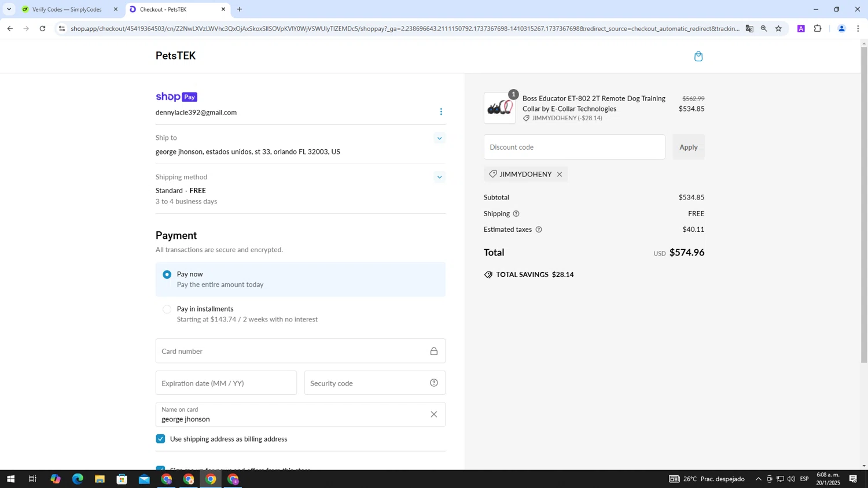Close the Verify Codes SimplyCodes tab
This screenshot has width=868, height=488.
(115, 9)
